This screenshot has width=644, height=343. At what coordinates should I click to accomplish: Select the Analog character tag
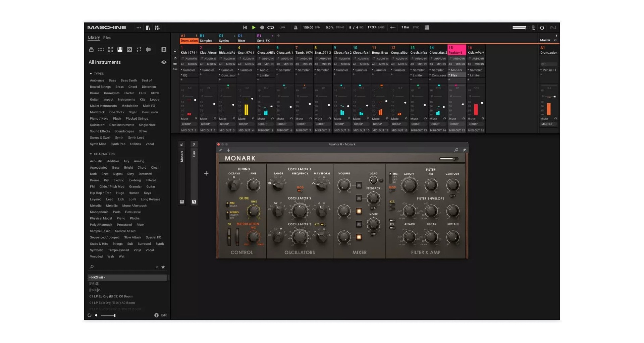[139, 161]
